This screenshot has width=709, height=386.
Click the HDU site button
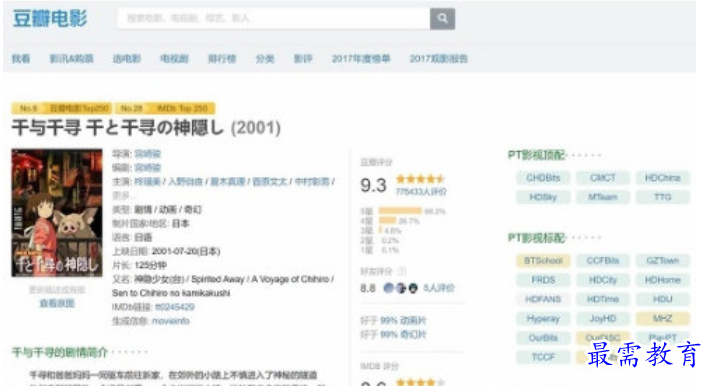point(662,299)
